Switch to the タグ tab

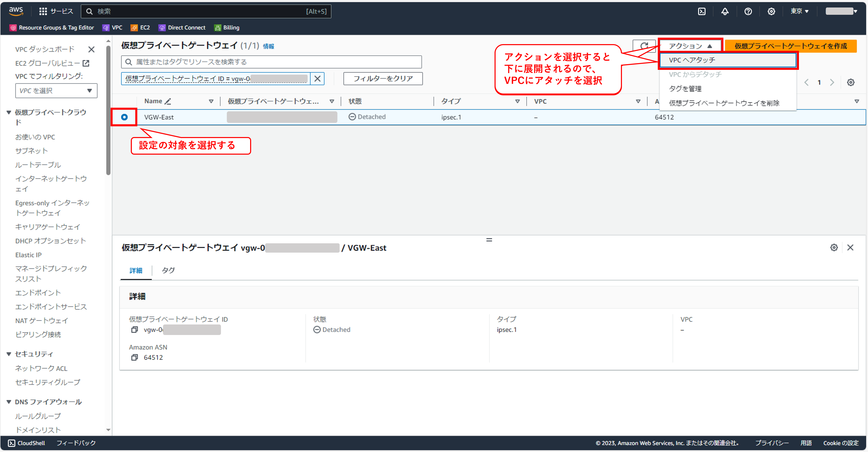168,270
